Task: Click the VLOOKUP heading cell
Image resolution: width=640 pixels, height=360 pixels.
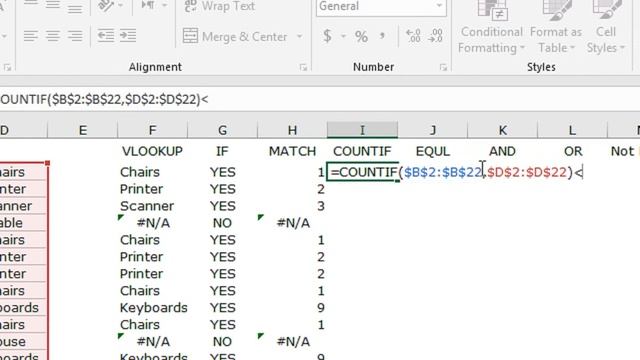Action: pyautogui.click(x=152, y=151)
